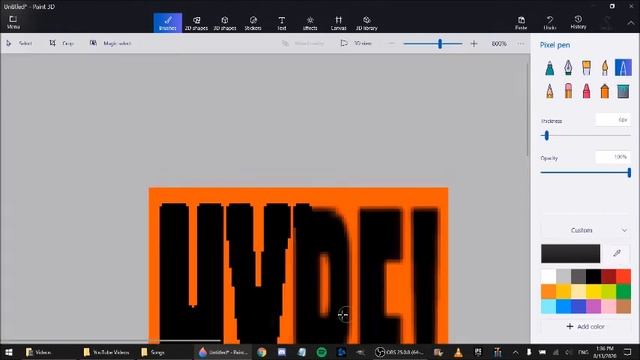Click the Opacity value field
This screenshot has height=360, width=640.
click(x=613, y=157)
